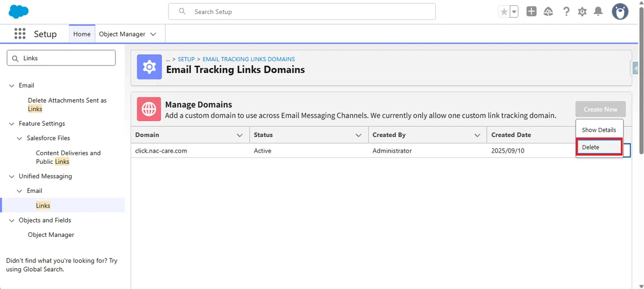644x289 pixels.
Task: Open the Domain column sort menu
Action: coord(240,135)
